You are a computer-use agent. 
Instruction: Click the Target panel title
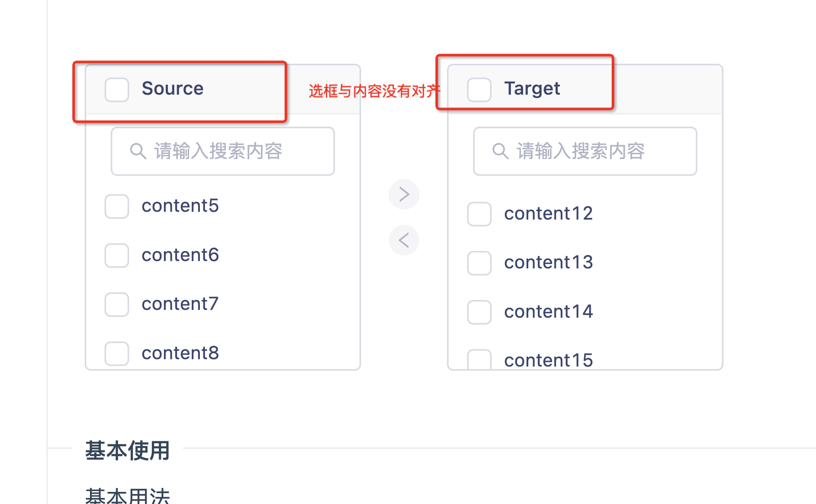(532, 88)
